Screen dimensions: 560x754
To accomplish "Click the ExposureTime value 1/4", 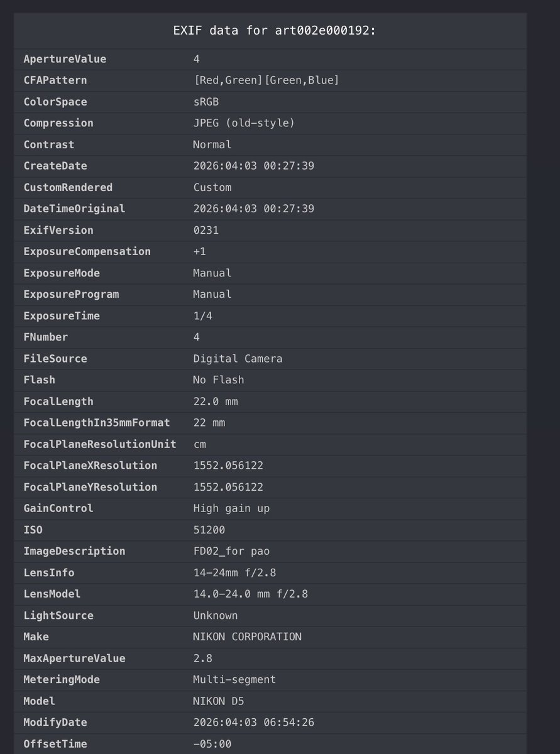I will coord(202,315).
